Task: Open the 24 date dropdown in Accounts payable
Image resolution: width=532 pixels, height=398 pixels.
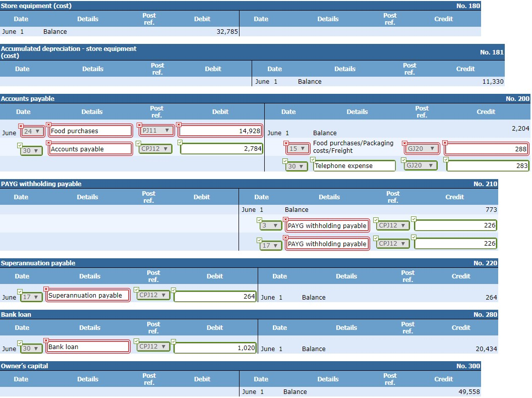Action: tap(31, 130)
